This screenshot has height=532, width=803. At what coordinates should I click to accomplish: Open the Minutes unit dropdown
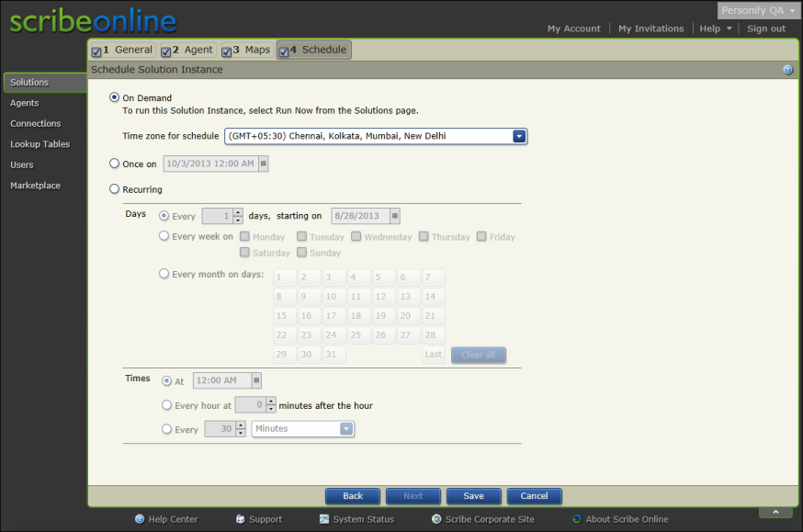[x=346, y=428]
